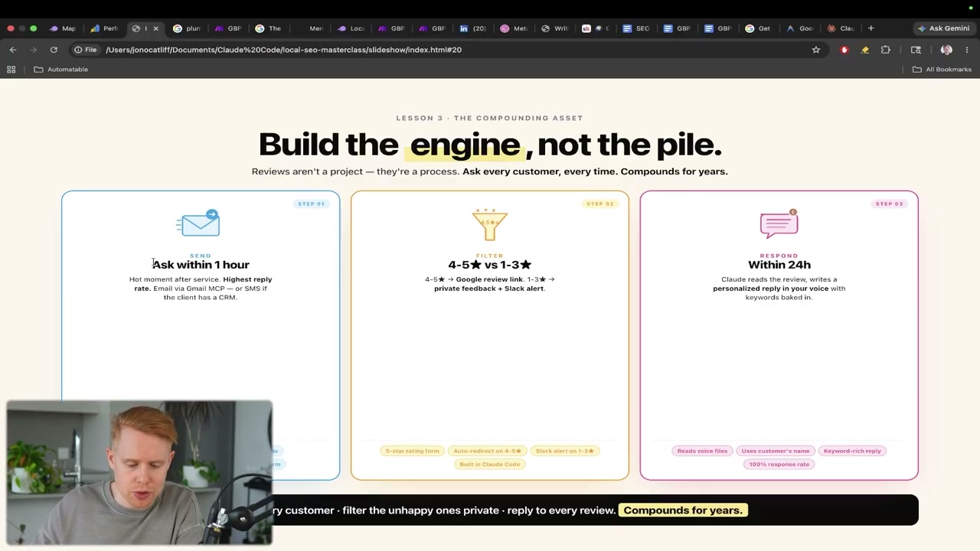This screenshot has height=551, width=980.
Task: Click the presenter webcam video overlay
Action: pos(139,473)
